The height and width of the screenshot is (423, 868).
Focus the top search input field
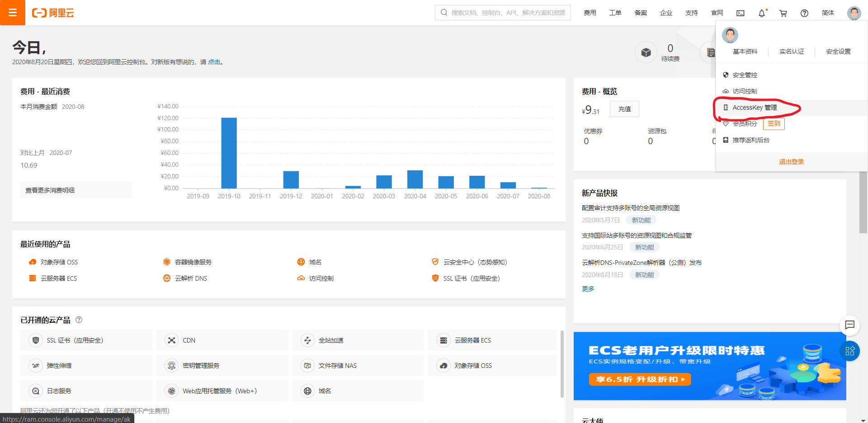(x=503, y=13)
